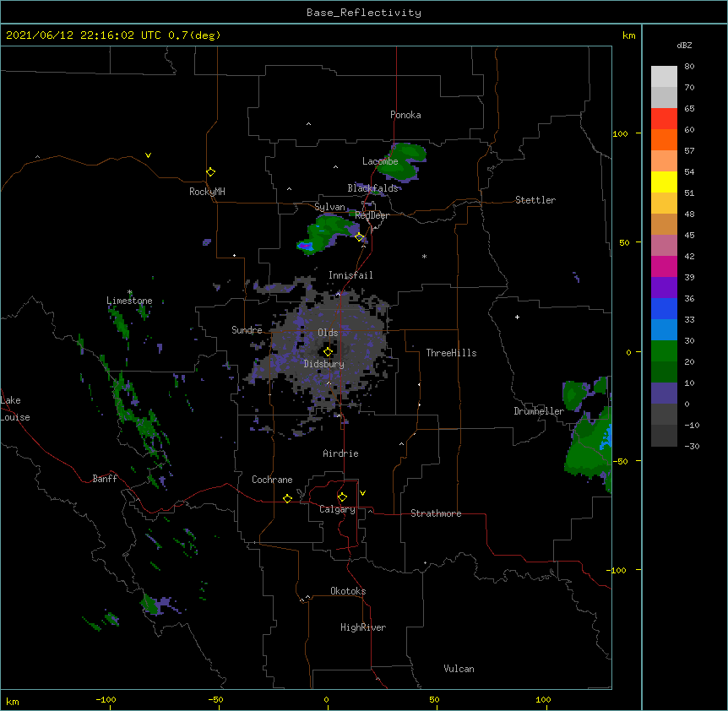Click the Olds town label
The width and height of the screenshot is (728, 711).
click(x=328, y=333)
